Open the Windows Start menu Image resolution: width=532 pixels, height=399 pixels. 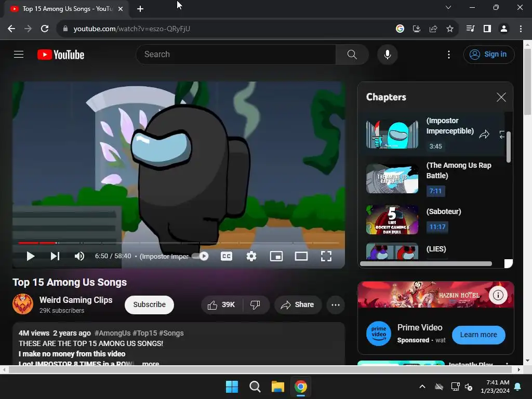[x=232, y=387]
